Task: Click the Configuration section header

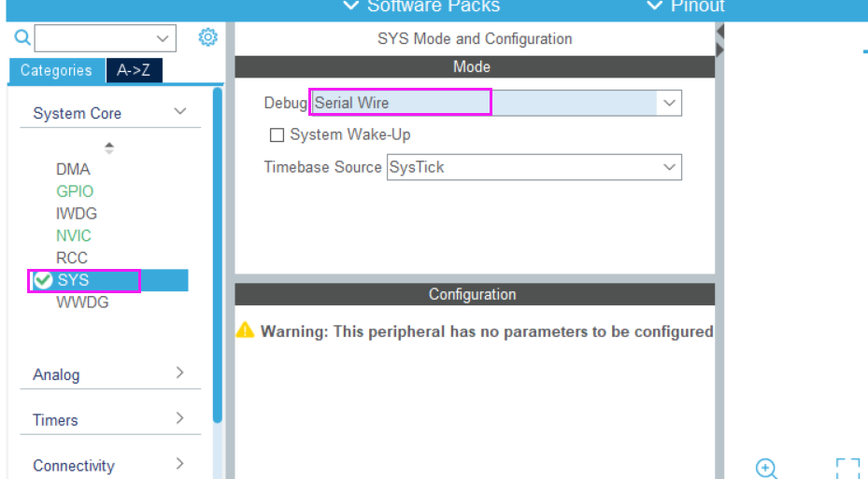Action: 475,294
